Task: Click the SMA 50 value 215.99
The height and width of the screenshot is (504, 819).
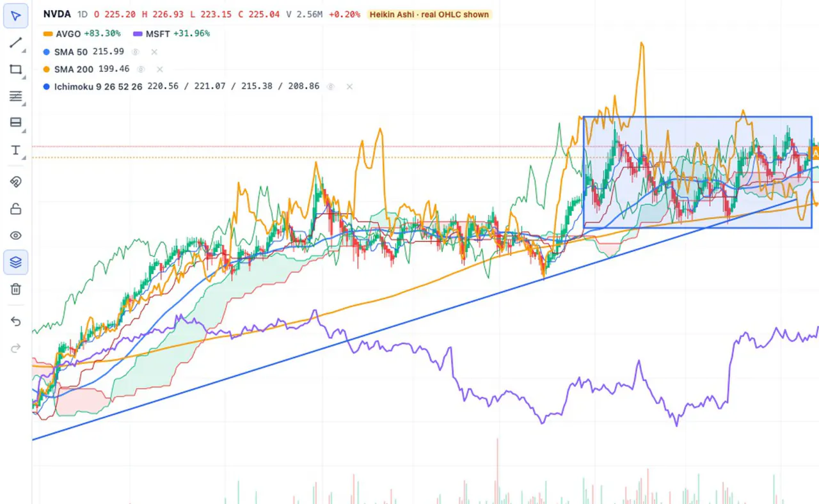Action: coord(108,52)
